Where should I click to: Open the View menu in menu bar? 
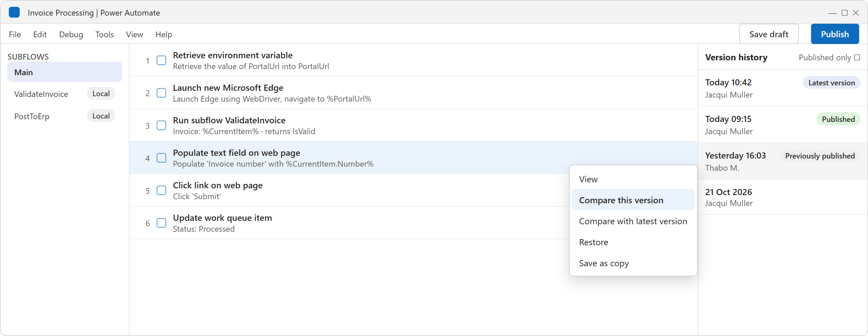135,34
